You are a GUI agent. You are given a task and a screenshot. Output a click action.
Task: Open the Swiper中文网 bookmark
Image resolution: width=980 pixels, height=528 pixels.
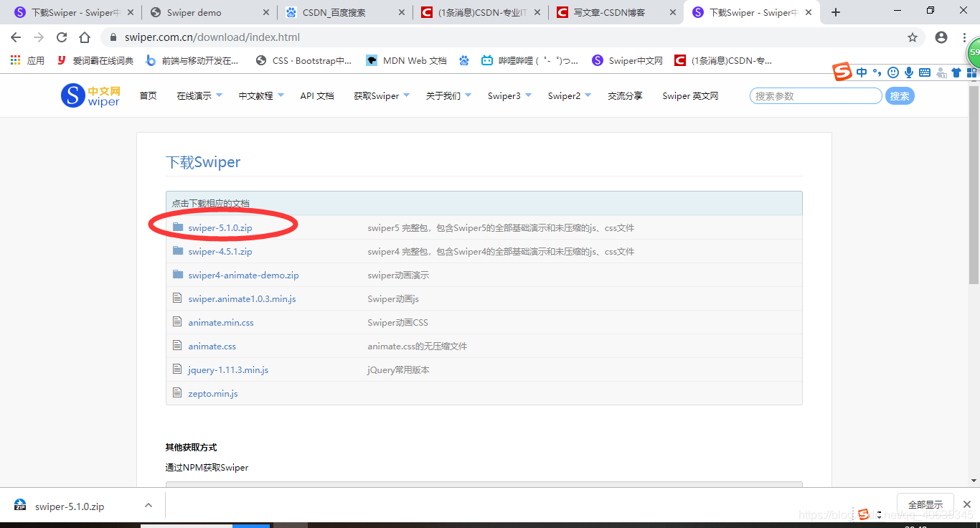(x=627, y=60)
